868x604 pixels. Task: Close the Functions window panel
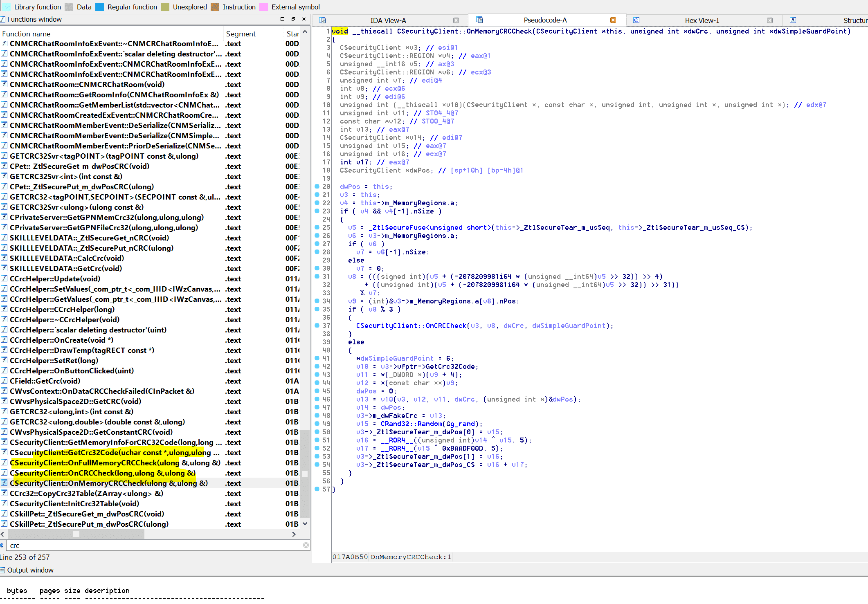pyautogui.click(x=304, y=19)
